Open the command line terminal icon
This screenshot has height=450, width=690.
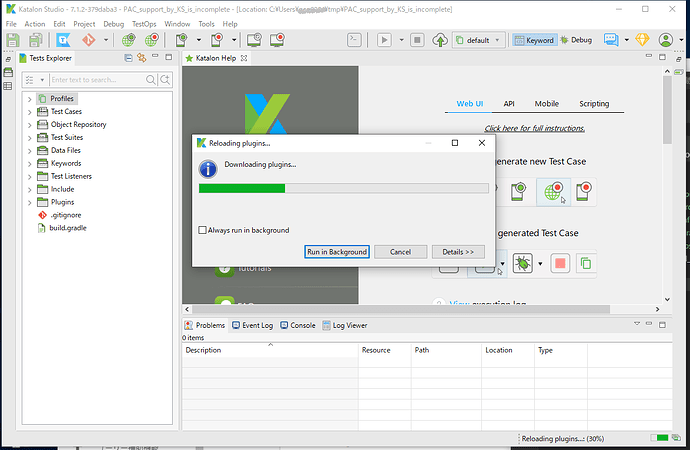354,40
